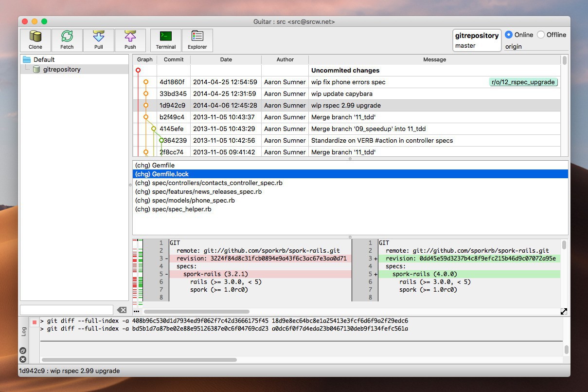
Task: Clear the repository search filter
Action: click(122, 310)
